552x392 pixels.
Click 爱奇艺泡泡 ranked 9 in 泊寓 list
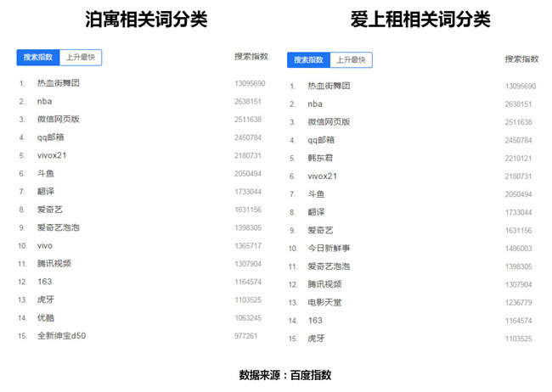tap(59, 227)
